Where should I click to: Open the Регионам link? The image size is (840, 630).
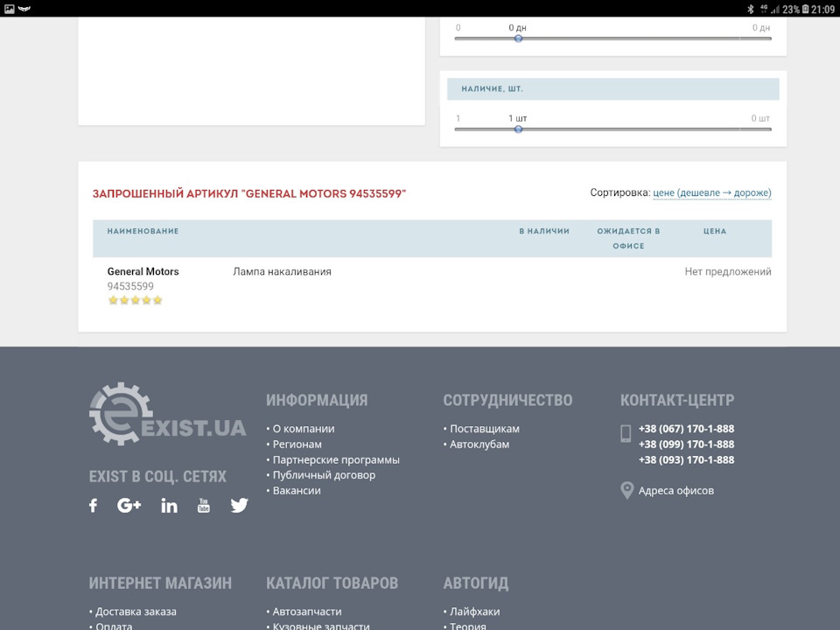(x=297, y=444)
